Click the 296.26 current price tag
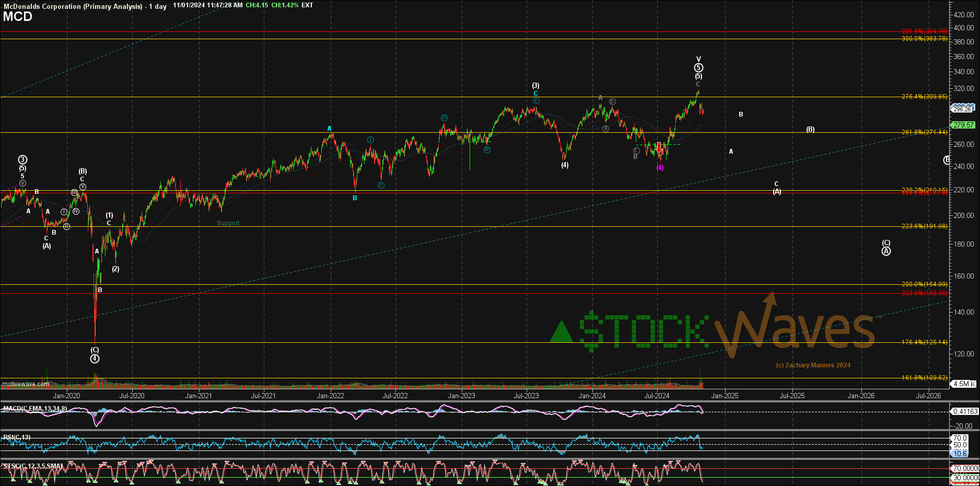 pos(962,109)
